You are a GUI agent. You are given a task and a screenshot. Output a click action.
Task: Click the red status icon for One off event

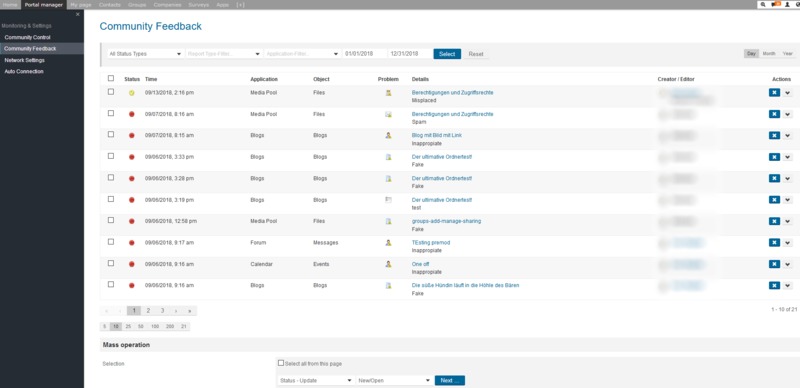[132, 264]
